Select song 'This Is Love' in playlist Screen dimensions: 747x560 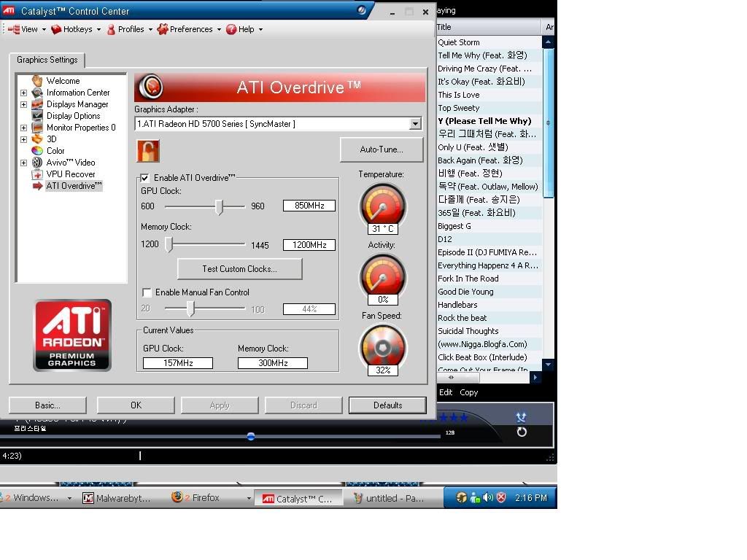pos(459,95)
